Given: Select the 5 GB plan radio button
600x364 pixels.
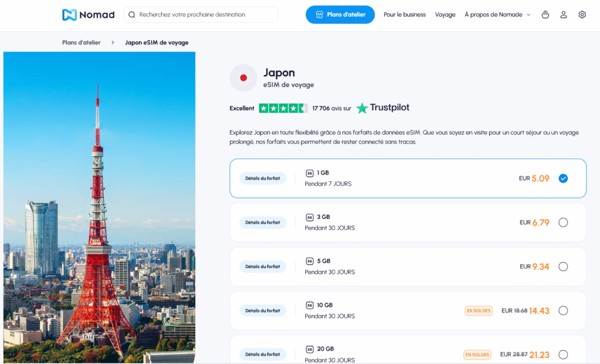Looking at the screenshot, I should pos(563,266).
